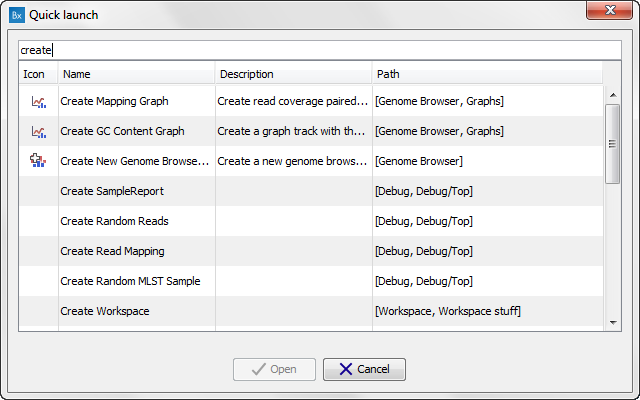The height and width of the screenshot is (400, 640).
Task: Click the Path column header
Action: click(487, 74)
